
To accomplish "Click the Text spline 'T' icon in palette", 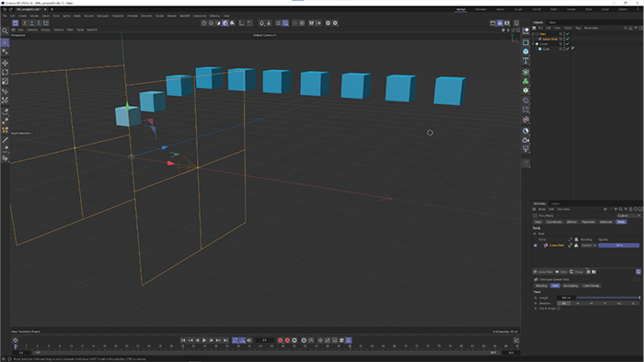I will click(525, 61).
